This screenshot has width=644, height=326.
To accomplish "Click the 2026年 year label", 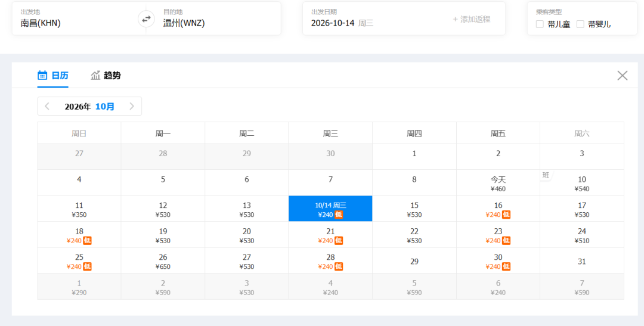I will click(78, 107).
